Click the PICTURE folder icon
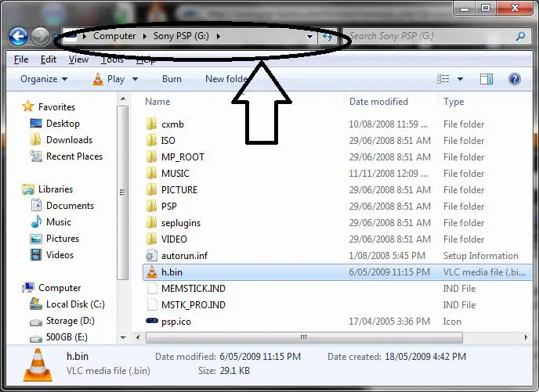The image size is (539, 392). pos(151,190)
